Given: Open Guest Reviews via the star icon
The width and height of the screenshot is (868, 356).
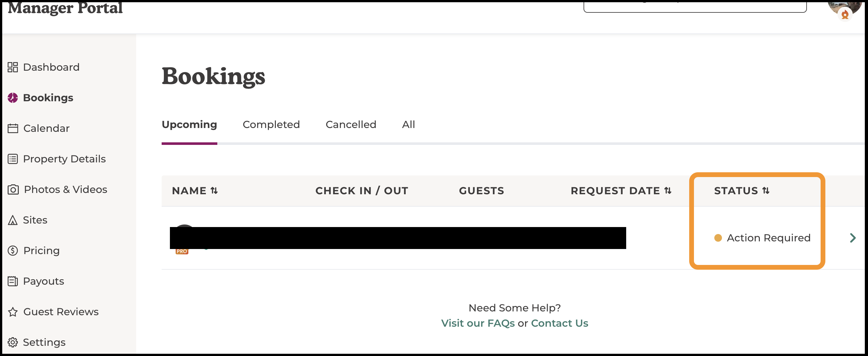Looking at the screenshot, I should pyautogui.click(x=13, y=312).
